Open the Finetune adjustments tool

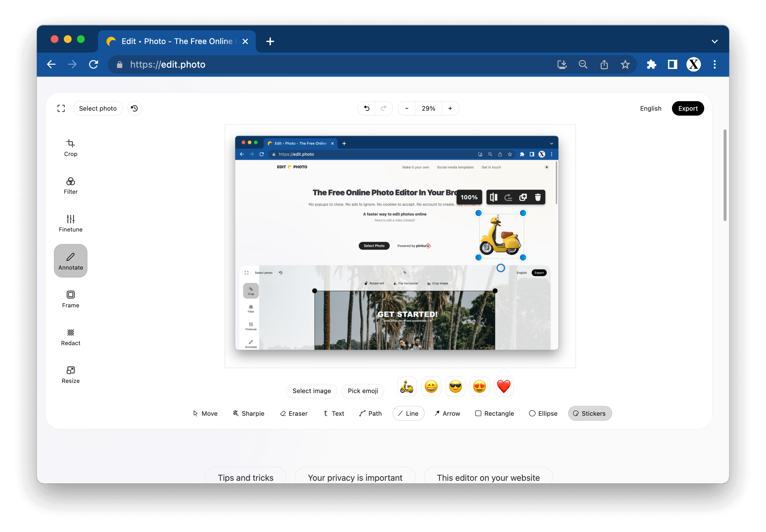70,223
